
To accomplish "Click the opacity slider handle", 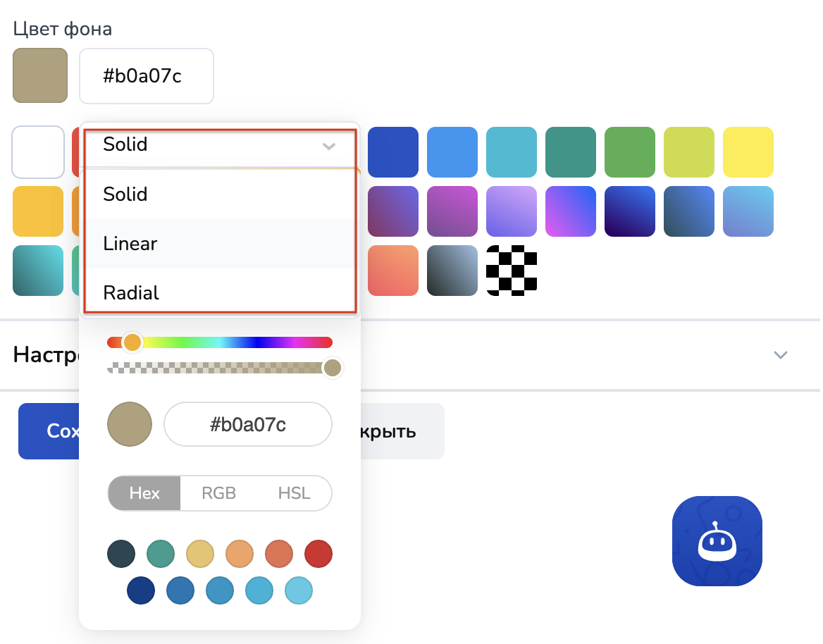I will (x=332, y=368).
